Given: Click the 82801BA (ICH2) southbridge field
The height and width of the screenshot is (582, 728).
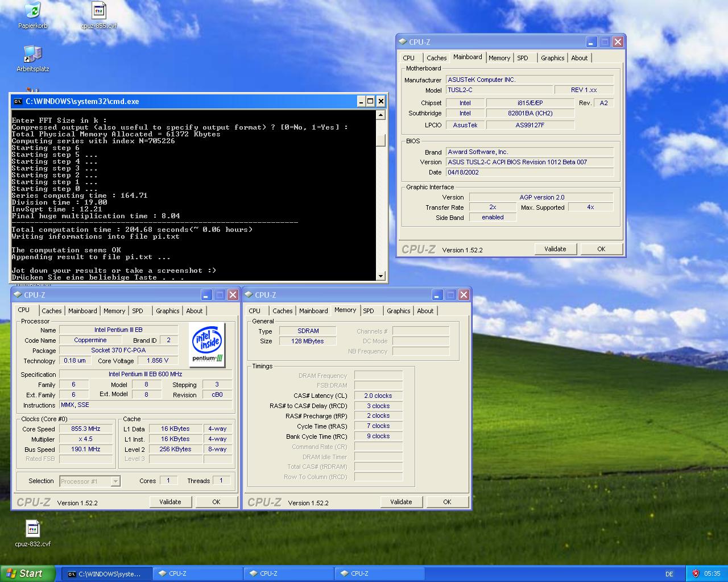Looking at the screenshot, I should pos(530,113).
